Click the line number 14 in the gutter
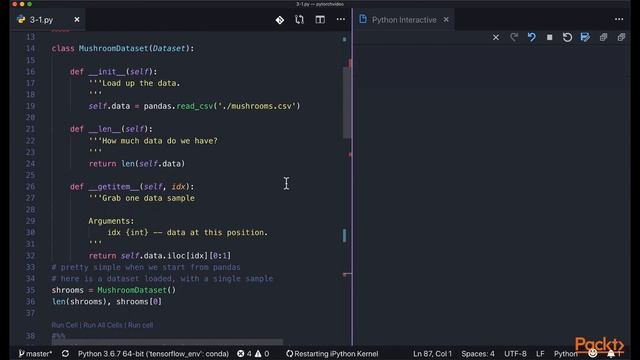Image resolution: width=640 pixels, height=360 pixels. [x=31, y=48]
